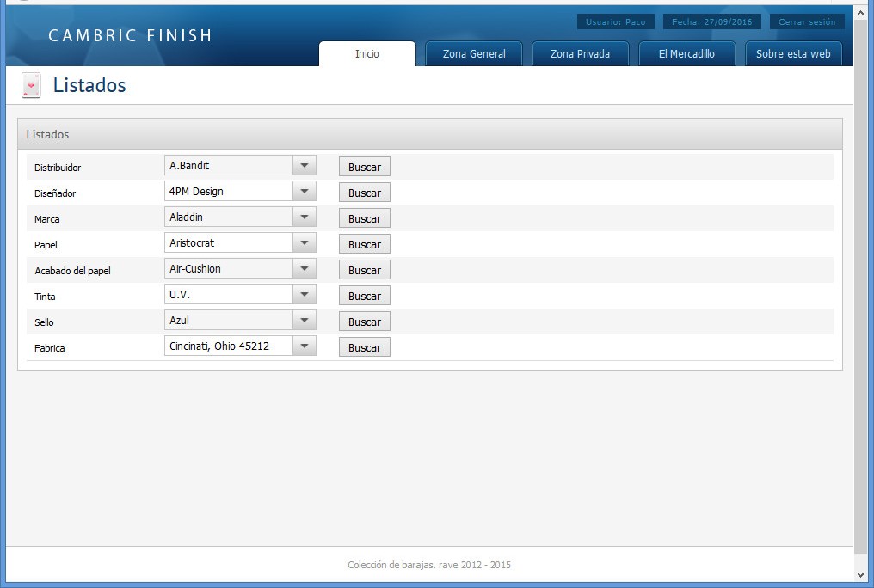
Task: Open the Zona General tab
Action: 474,53
